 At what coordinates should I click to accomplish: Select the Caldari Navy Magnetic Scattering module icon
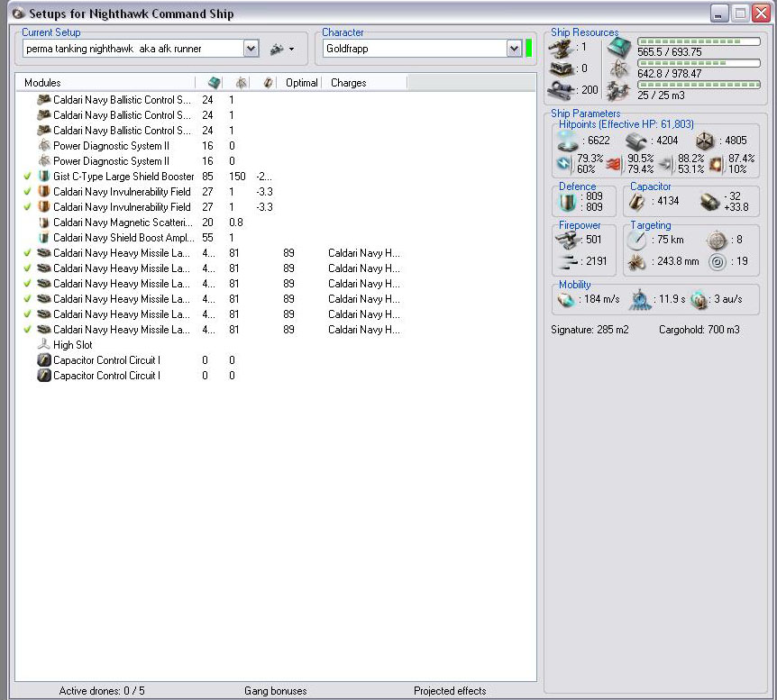pyautogui.click(x=44, y=222)
